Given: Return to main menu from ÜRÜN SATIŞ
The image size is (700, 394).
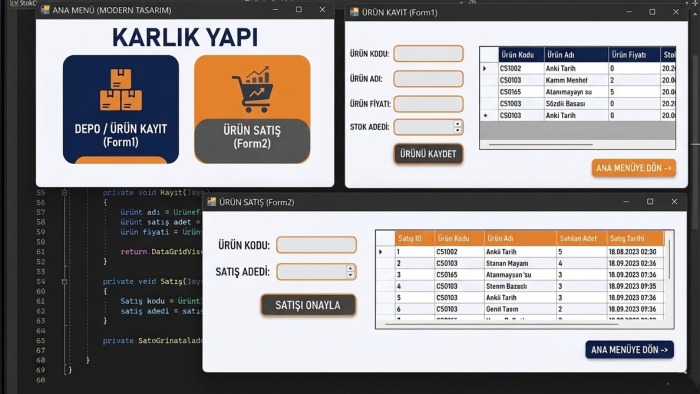Looking at the screenshot, I should click(629, 350).
